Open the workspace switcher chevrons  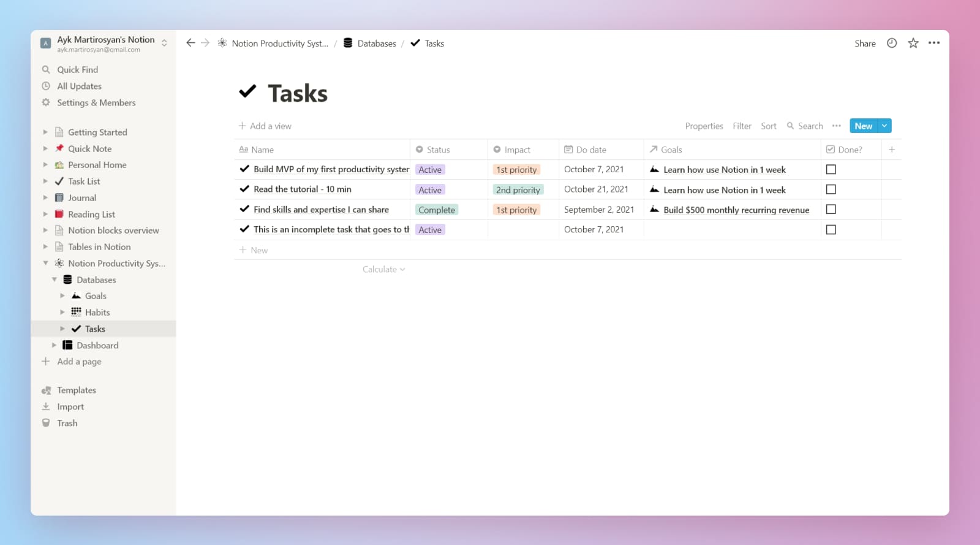tap(164, 43)
